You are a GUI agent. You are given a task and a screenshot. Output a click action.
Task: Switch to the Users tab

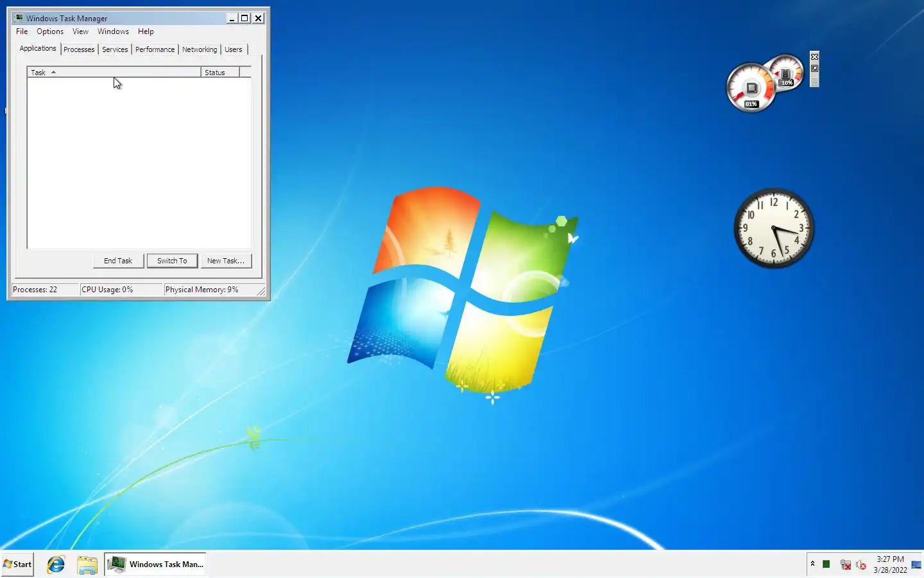(x=234, y=49)
